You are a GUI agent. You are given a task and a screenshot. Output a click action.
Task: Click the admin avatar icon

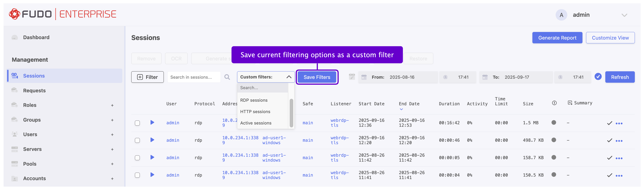(561, 15)
